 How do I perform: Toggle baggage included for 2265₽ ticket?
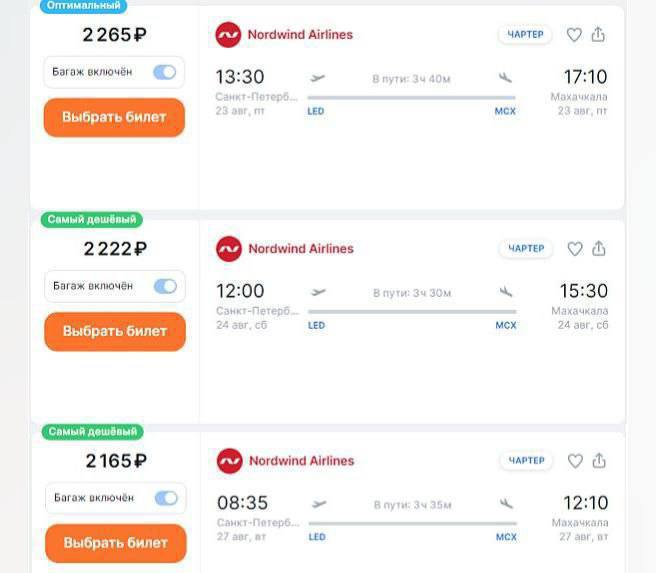click(x=164, y=72)
